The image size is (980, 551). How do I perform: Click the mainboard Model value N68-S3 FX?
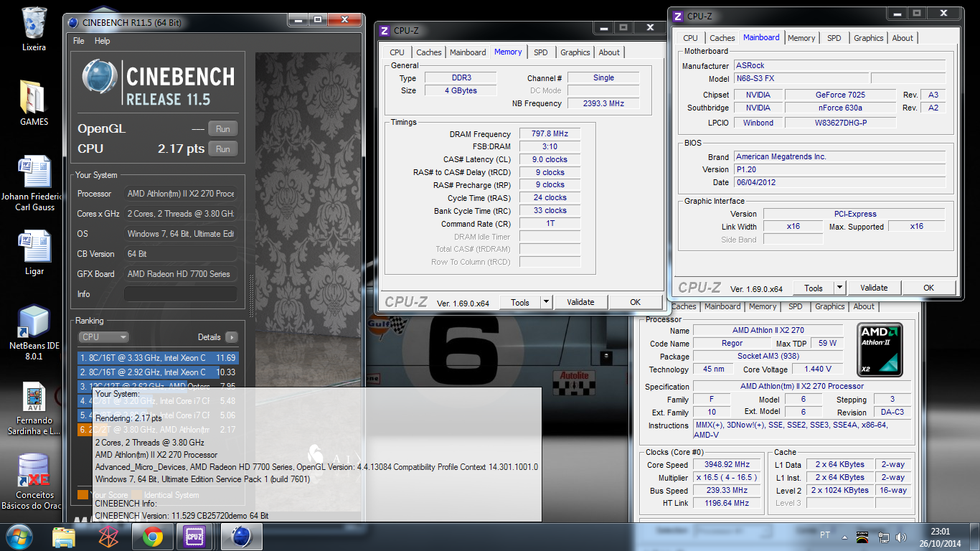point(801,78)
